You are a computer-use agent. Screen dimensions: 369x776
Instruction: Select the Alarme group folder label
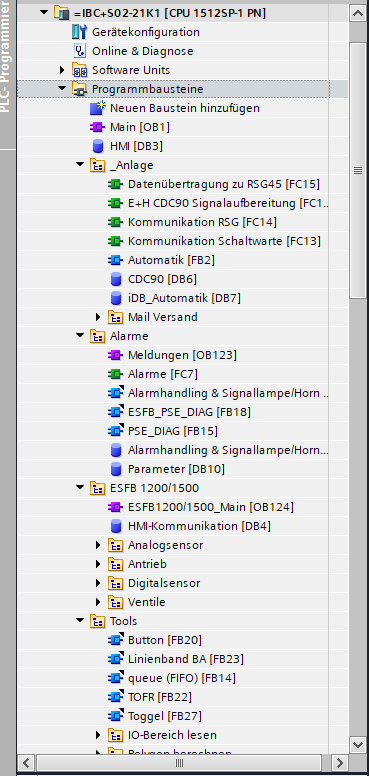coord(129,336)
